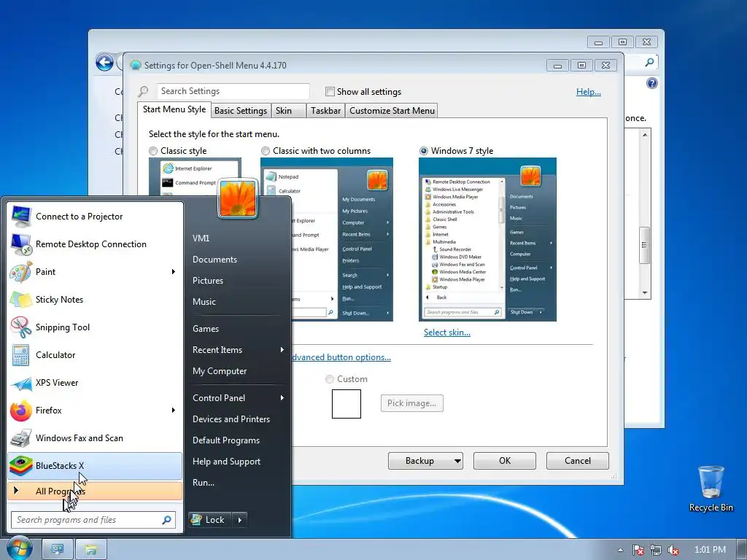747x560 pixels.
Task: Open the Backup dropdown button
Action: 425,461
